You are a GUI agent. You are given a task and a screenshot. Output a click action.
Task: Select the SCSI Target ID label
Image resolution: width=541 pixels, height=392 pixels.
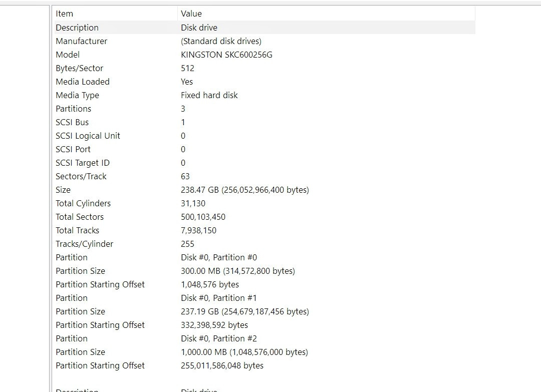coord(83,163)
